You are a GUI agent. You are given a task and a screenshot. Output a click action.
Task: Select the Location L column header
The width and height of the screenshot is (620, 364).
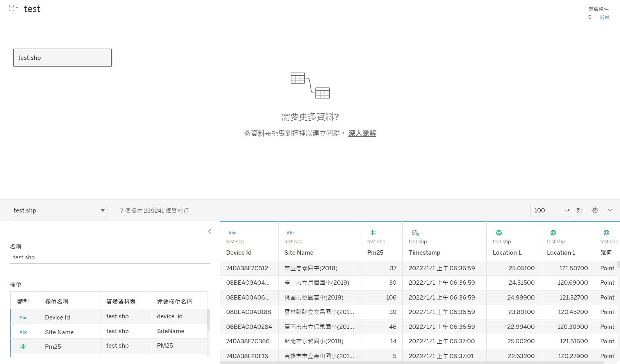[x=507, y=253]
